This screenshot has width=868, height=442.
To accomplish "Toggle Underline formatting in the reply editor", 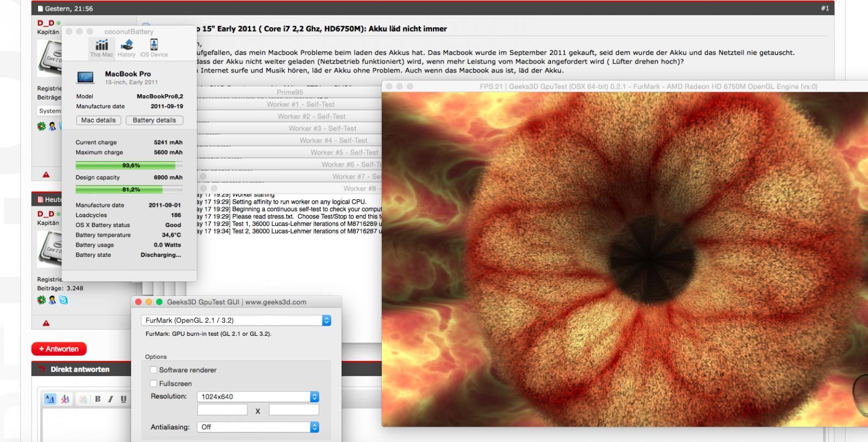I will (123, 399).
